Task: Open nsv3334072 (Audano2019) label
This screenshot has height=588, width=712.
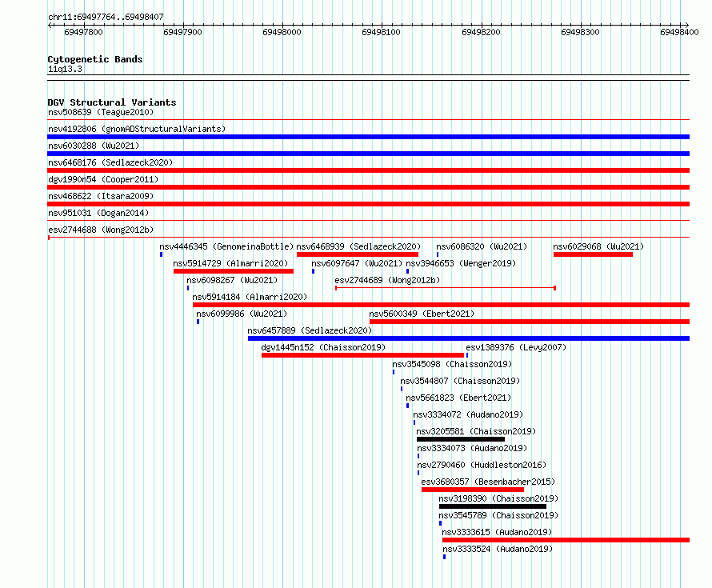Action: click(x=468, y=414)
